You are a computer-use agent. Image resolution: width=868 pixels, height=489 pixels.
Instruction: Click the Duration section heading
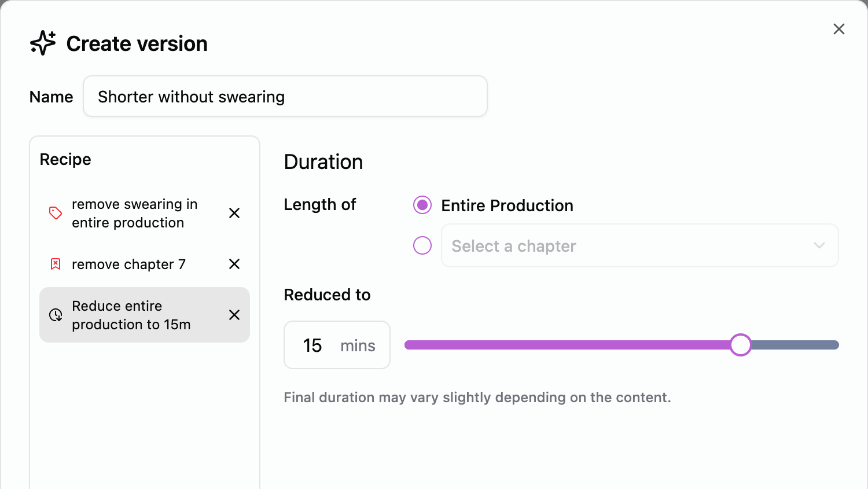pos(323,162)
